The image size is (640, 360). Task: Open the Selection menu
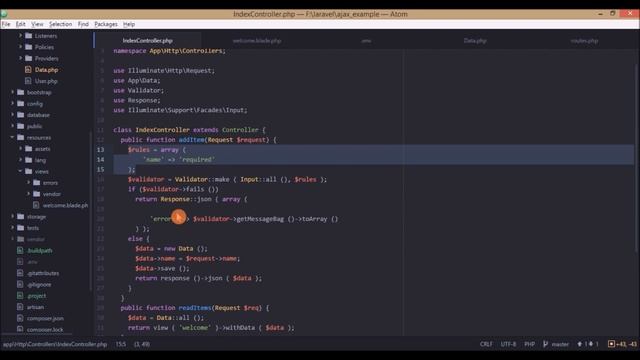click(60, 24)
